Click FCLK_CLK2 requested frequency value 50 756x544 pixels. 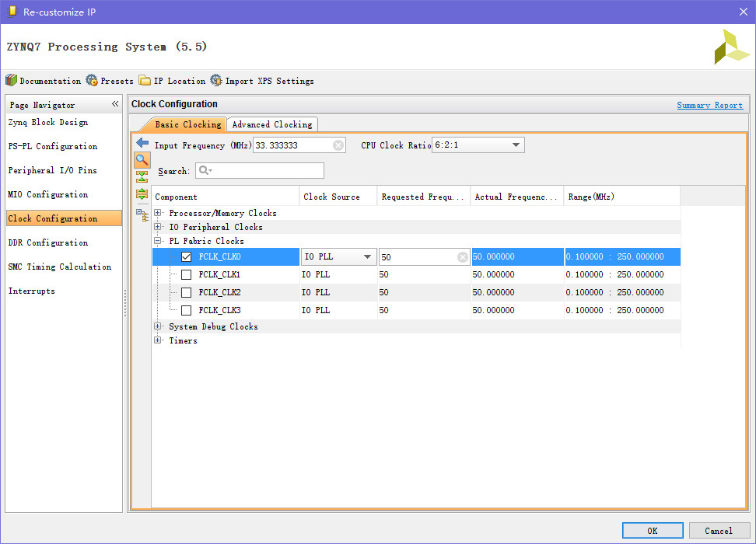[x=423, y=292]
